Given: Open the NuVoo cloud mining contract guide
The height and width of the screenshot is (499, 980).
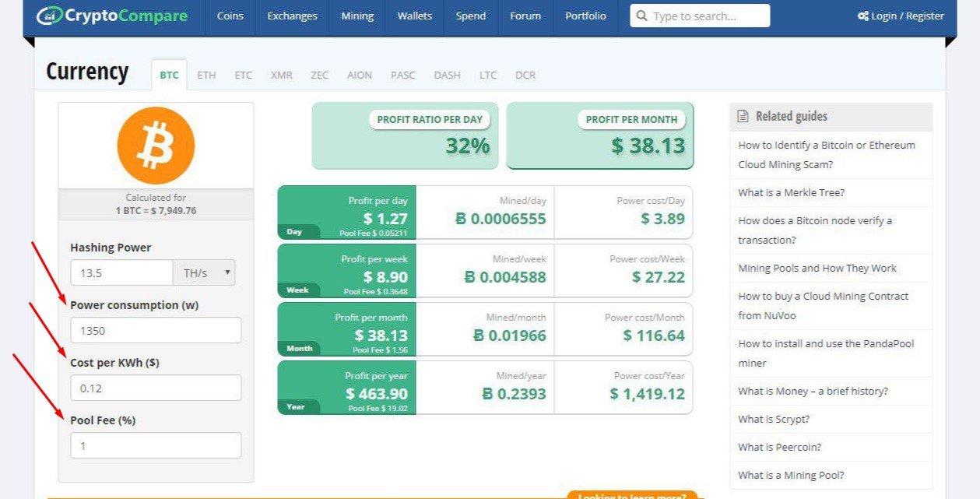Looking at the screenshot, I should (x=824, y=306).
